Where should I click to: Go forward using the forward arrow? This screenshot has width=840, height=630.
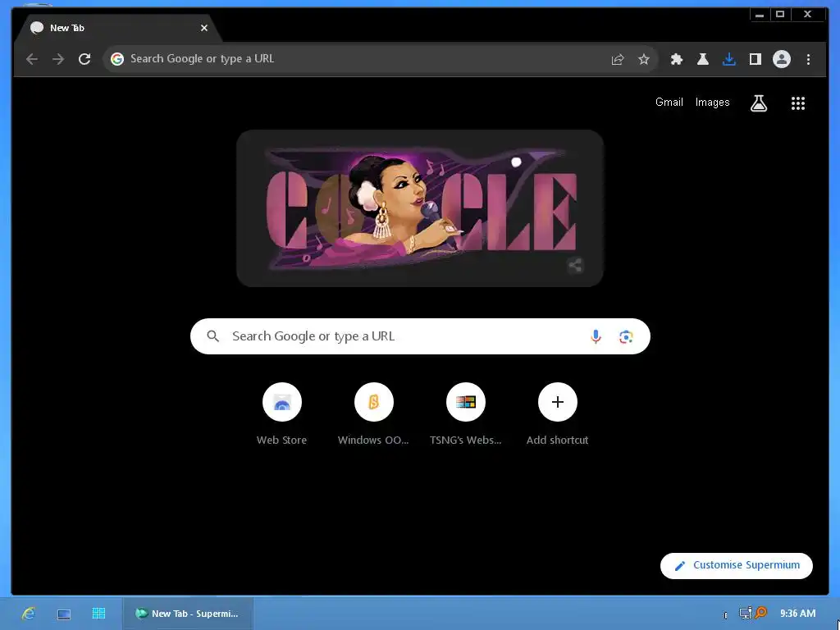[x=58, y=59]
